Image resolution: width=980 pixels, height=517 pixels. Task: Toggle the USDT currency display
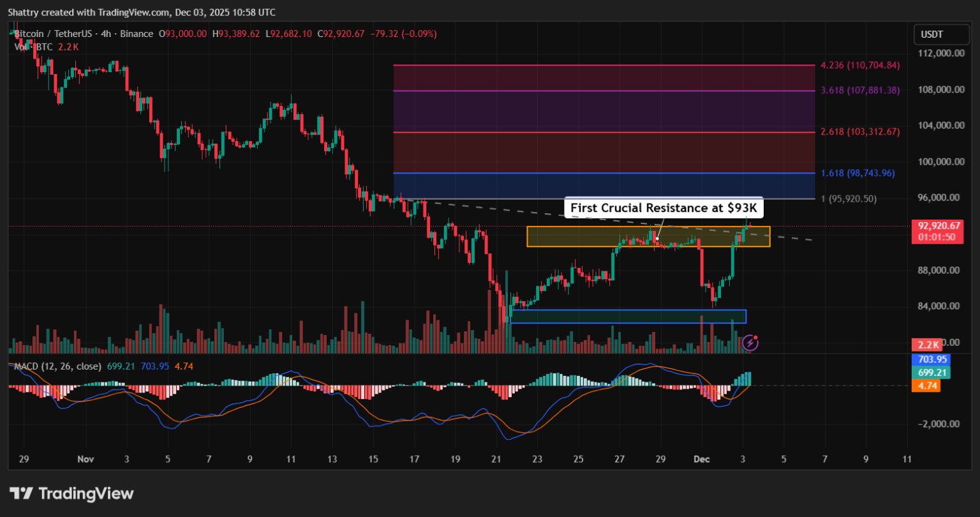(x=941, y=34)
